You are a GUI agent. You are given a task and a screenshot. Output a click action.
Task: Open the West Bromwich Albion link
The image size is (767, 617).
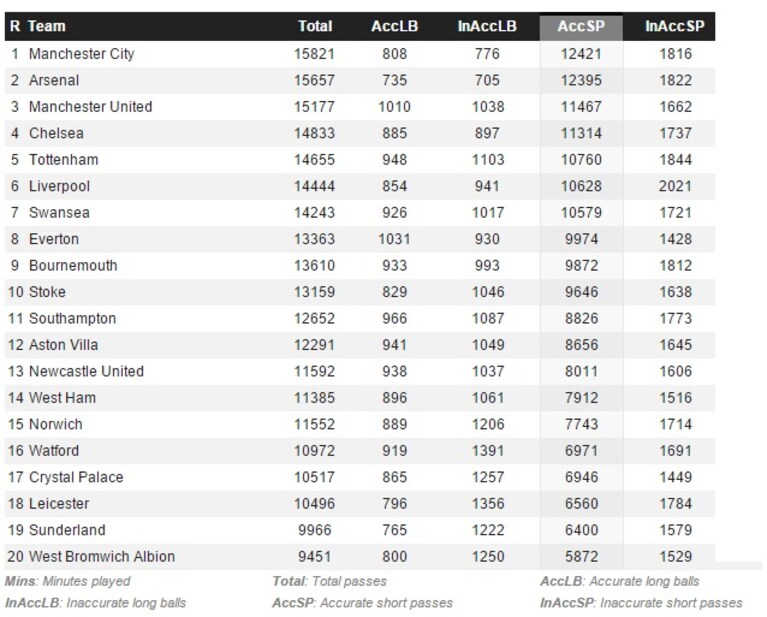click(102, 556)
